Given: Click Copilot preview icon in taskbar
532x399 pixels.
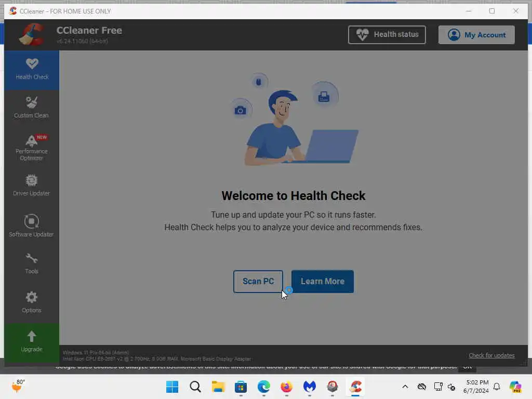Looking at the screenshot, I should click(x=515, y=387).
